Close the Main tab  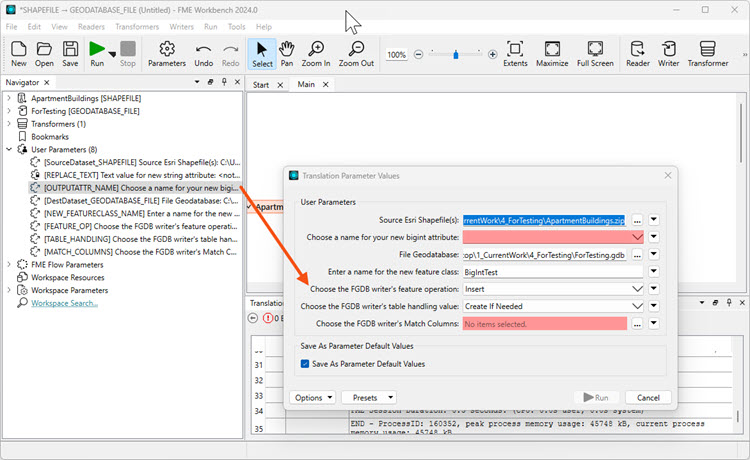coord(326,84)
